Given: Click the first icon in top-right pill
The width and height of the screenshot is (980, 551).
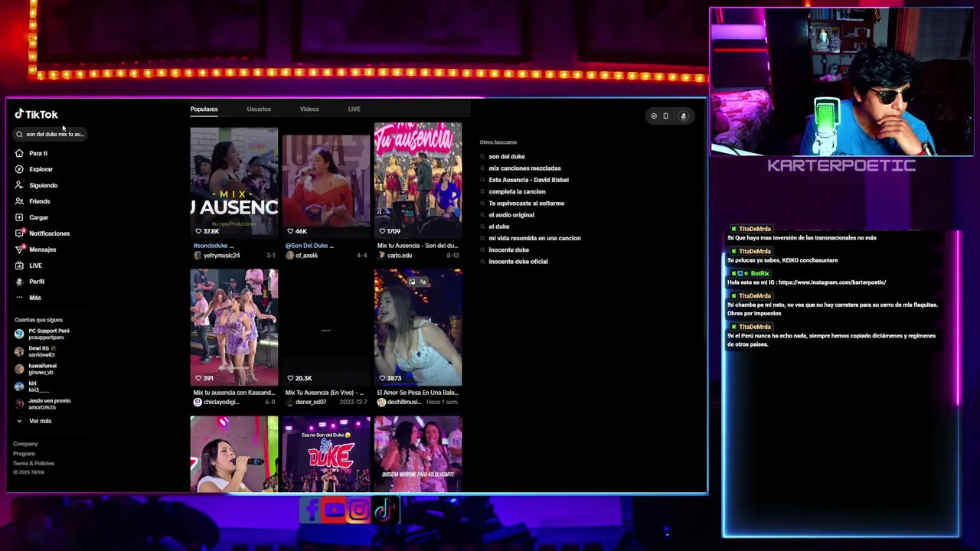Looking at the screenshot, I should coord(654,116).
